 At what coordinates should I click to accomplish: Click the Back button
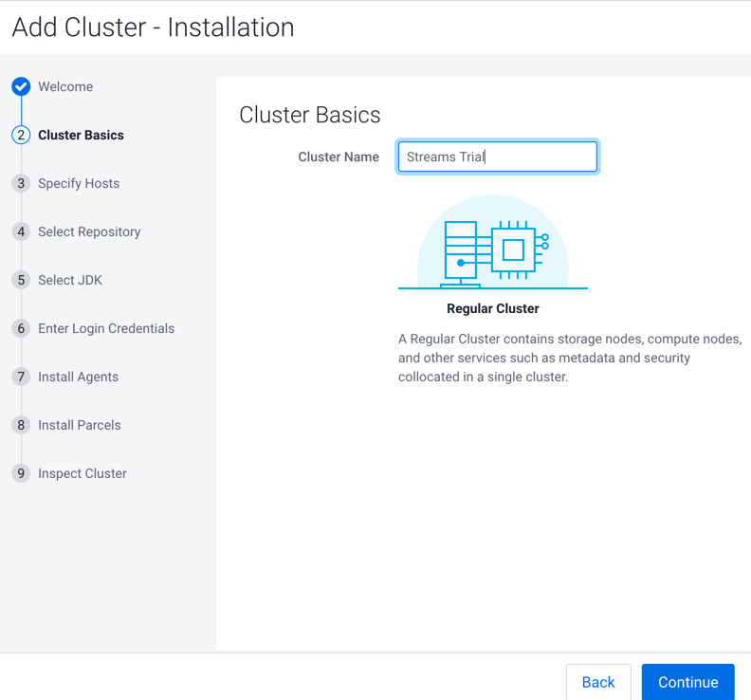(x=598, y=682)
